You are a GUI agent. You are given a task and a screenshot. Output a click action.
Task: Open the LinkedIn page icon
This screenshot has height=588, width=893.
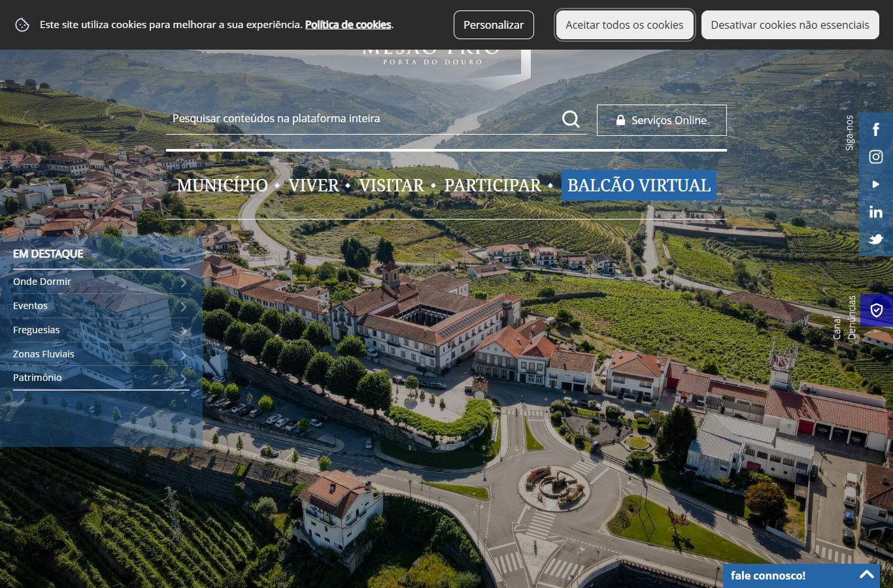click(876, 212)
